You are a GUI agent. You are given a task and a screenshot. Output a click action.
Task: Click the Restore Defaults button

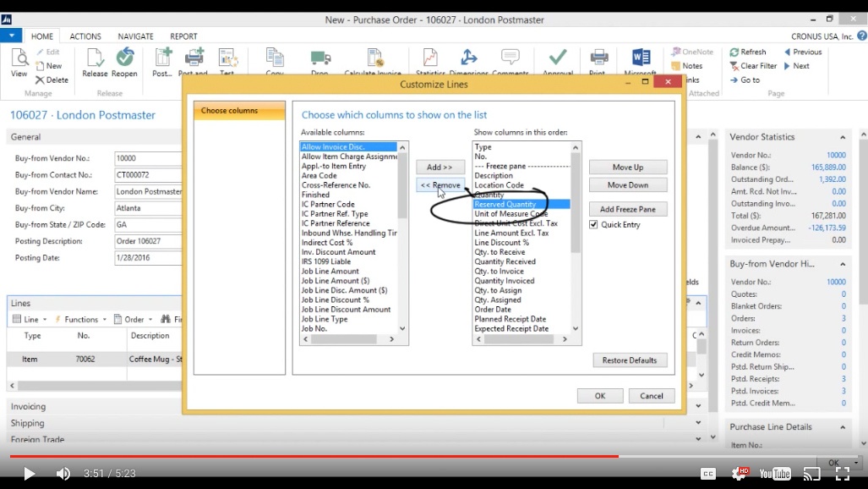pos(630,360)
